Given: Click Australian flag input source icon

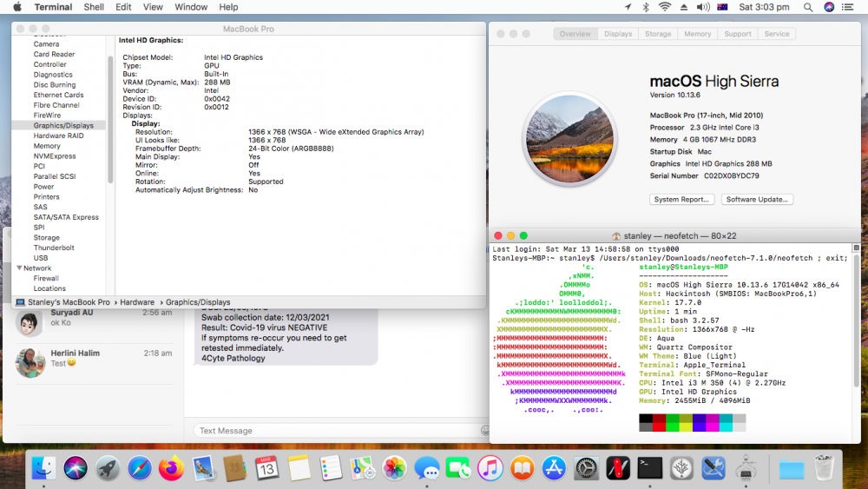Looking at the screenshot, I should point(722,7).
